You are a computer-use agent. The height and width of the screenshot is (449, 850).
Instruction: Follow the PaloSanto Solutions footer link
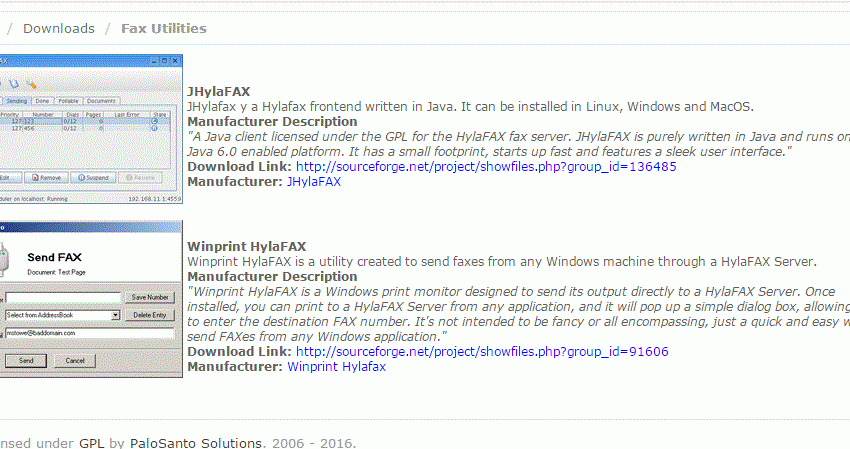point(196,442)
